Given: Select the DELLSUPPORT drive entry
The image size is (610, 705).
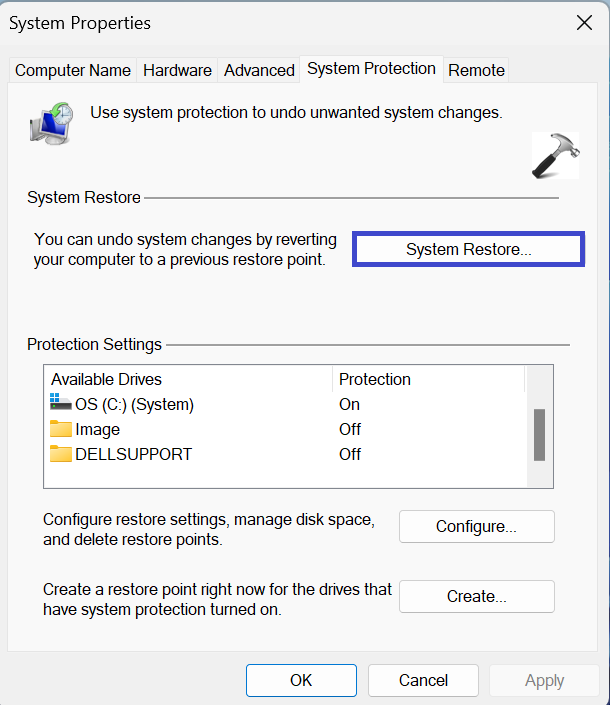Looking at the screenshot, I should coord(133,454).
